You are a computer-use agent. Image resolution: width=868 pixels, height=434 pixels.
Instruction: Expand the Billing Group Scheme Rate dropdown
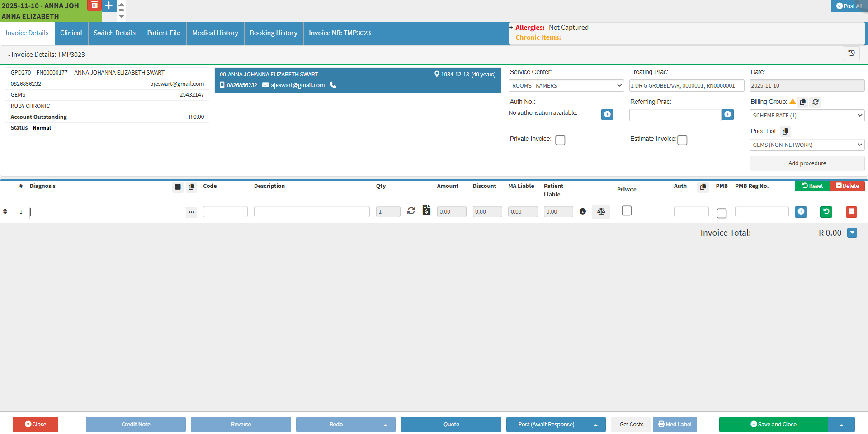coord(807,116)
